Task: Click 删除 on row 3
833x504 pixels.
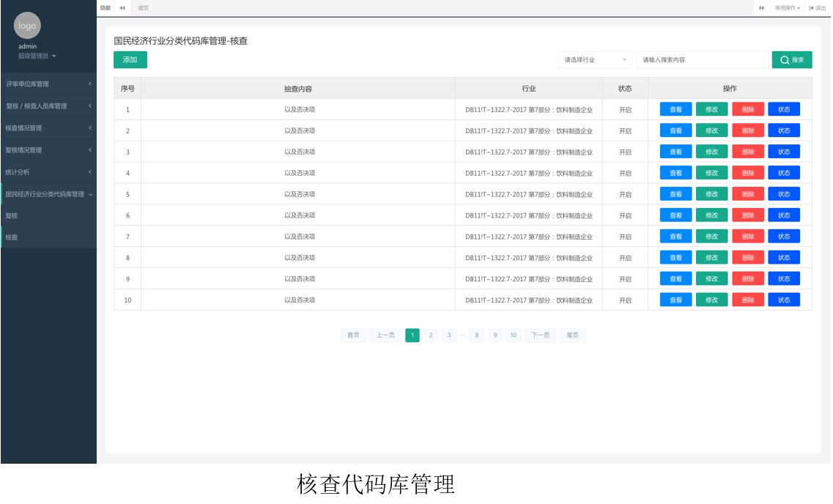Action: click(x=747, y=152)
